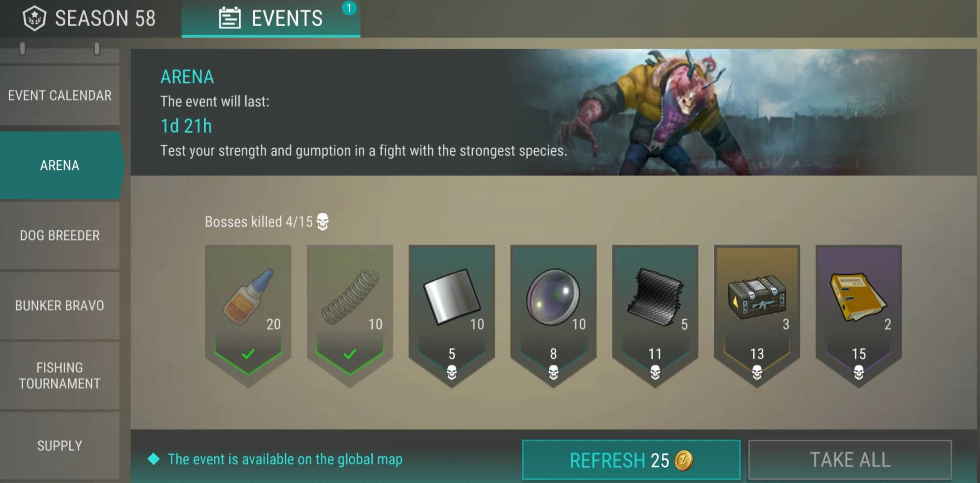Click the Events notification badge
Screen dimensions: 980x483
click(x=349, y=8)
